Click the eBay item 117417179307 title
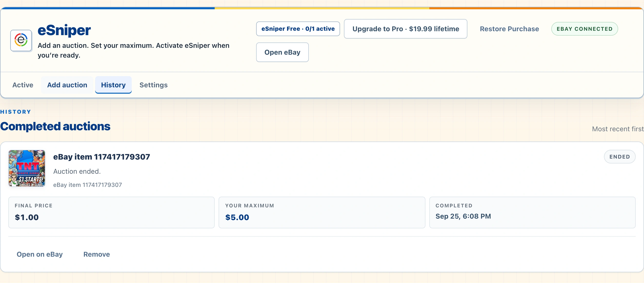The width and height of the screenshot is (644, 283). click(x=101, y=157)
